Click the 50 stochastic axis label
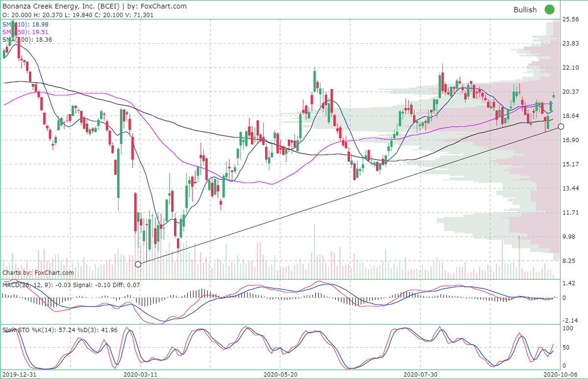 (567, 347)
